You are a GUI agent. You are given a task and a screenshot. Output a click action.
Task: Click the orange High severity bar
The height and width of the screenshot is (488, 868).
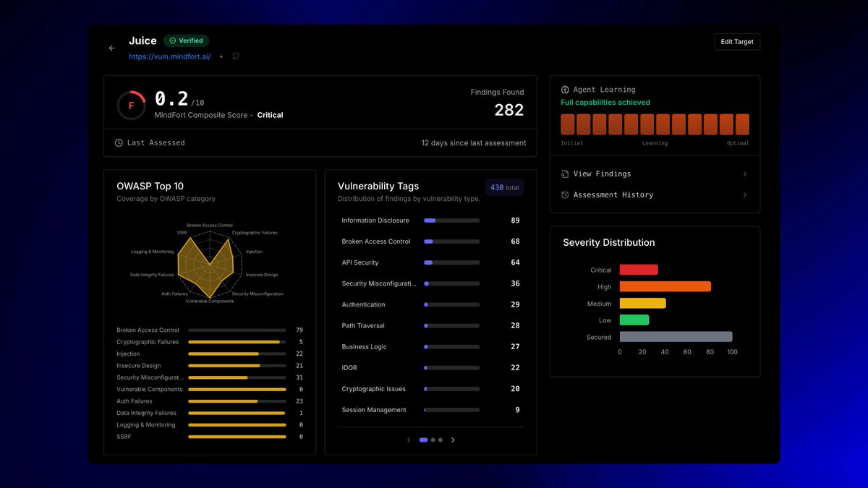[665, 286]
